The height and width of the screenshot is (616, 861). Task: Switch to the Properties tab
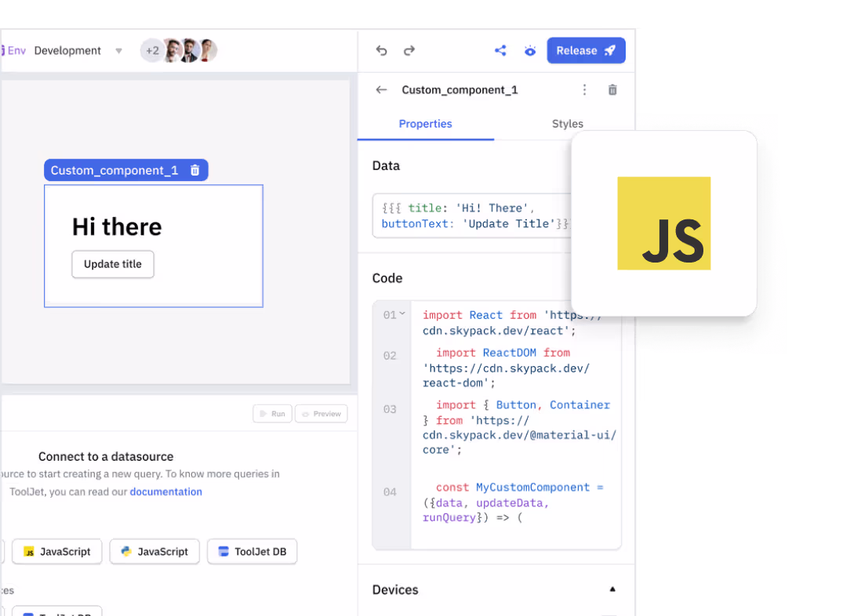425,124
